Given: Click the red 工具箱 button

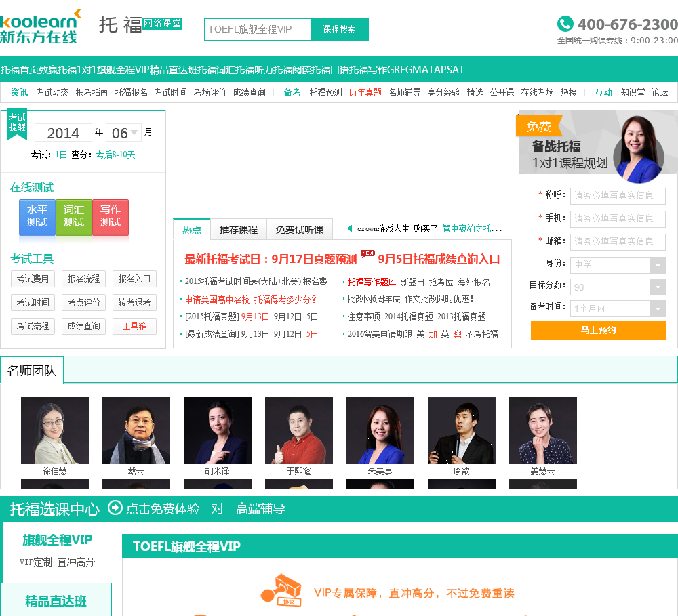Looking at the screenshot, I should click(134, 327).
